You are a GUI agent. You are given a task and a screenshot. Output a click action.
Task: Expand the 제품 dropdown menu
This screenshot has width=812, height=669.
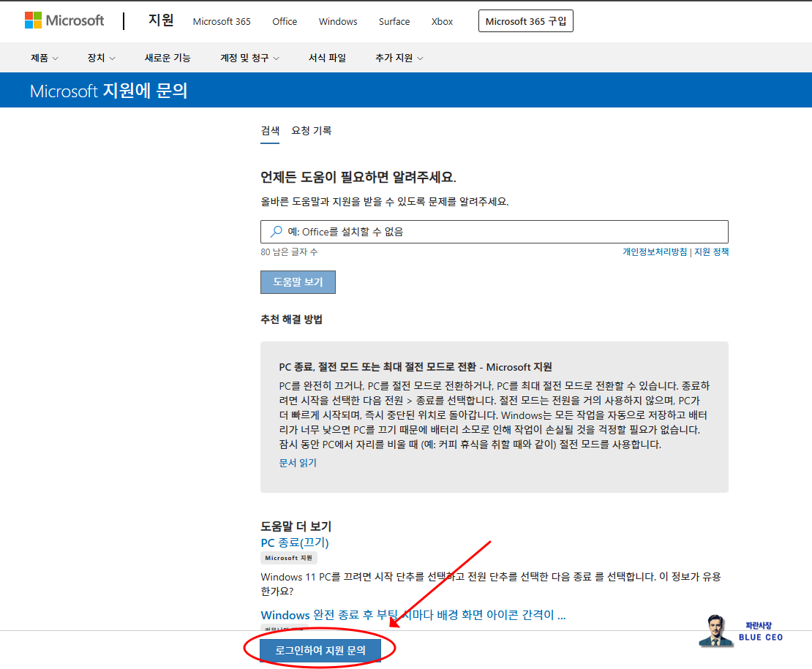pos(45,58)
